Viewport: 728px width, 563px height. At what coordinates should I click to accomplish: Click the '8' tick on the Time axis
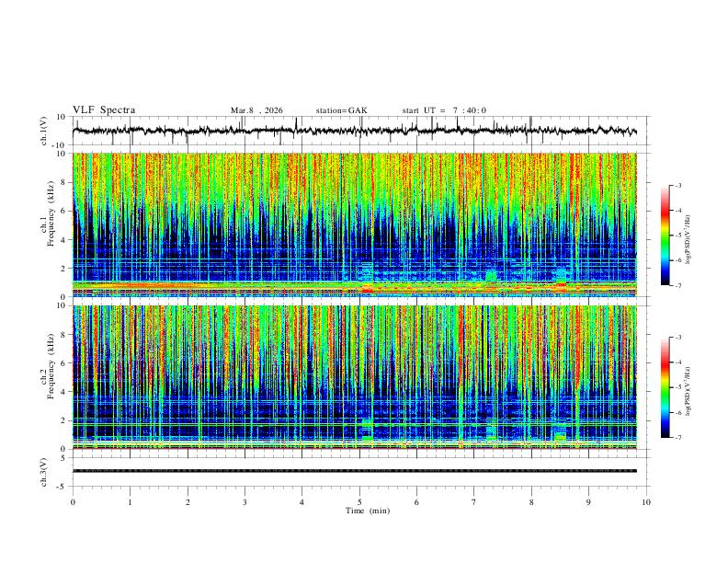(x=531, y=502)
